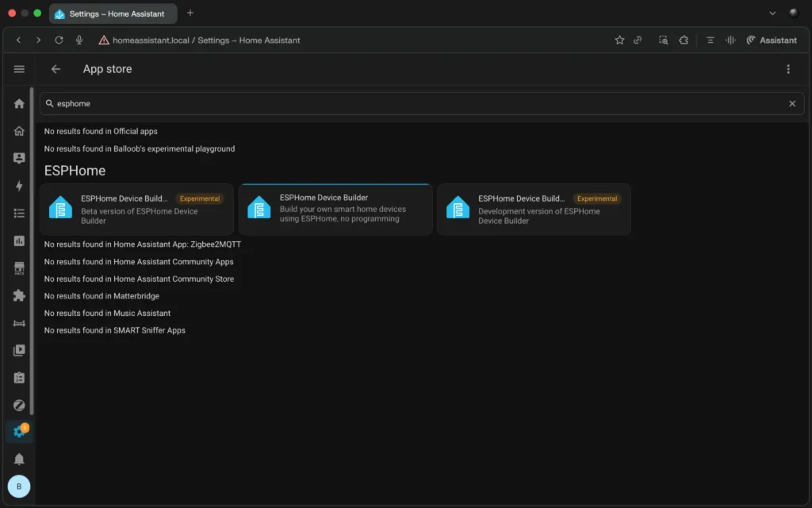Viewport: 812px width, 508px height.
Task: Reload the page with the refresh icon
Action: [x=59, y=40]
